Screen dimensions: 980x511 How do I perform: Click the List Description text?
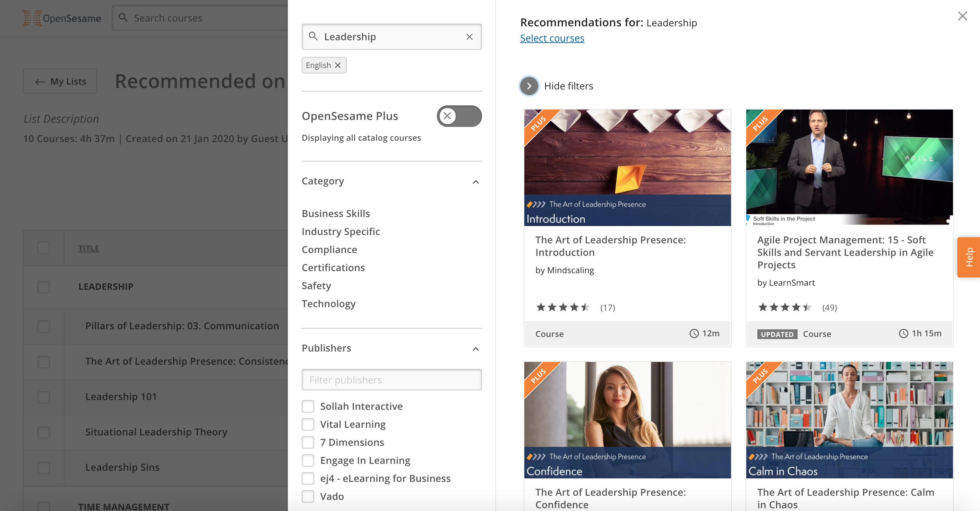point(61,119)
